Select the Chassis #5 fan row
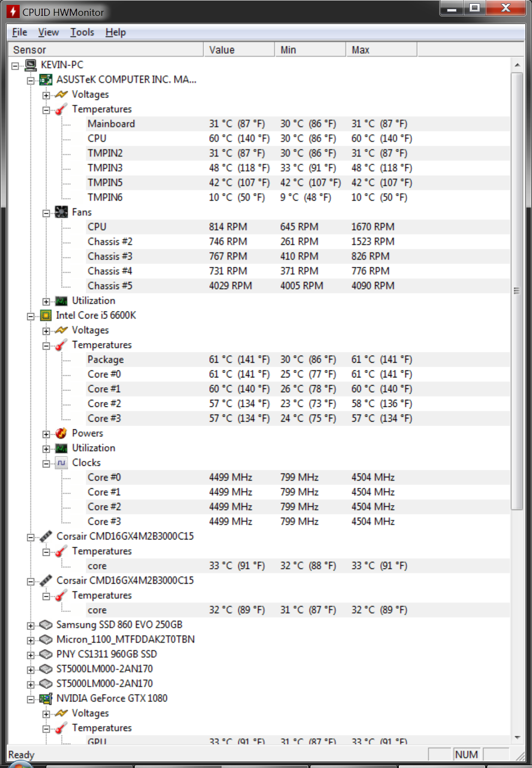This screenshot has height=768, width=532. [x=110, y=286]
